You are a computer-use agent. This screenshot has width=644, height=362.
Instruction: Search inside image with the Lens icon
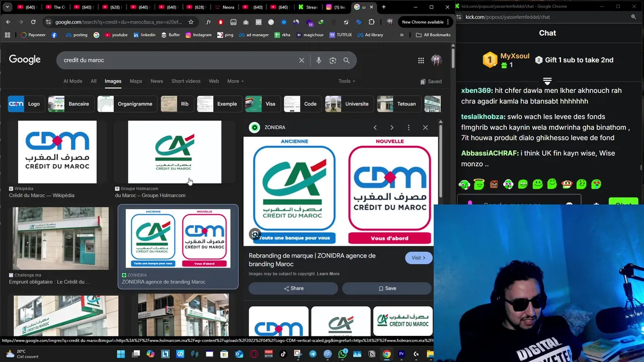point(255,234)
